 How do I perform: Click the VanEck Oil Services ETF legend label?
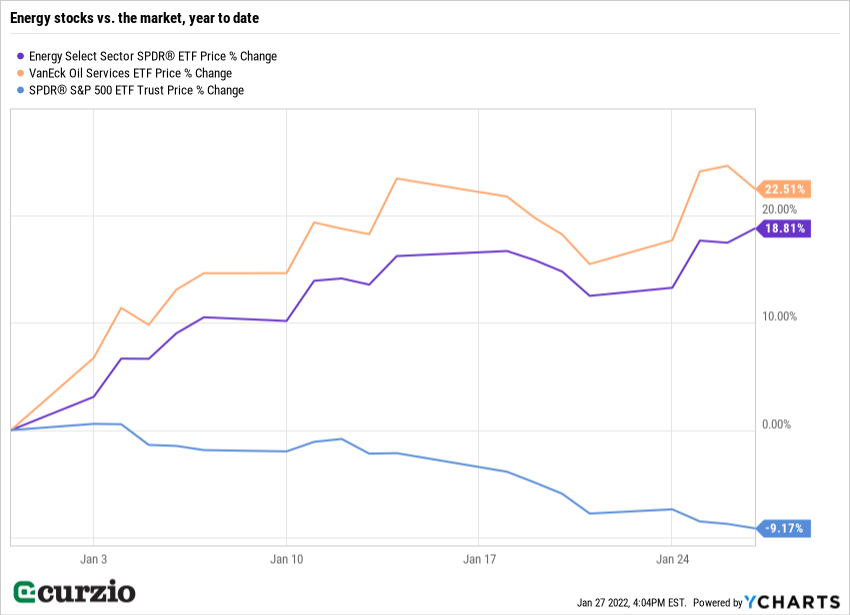tap(131, 73)
